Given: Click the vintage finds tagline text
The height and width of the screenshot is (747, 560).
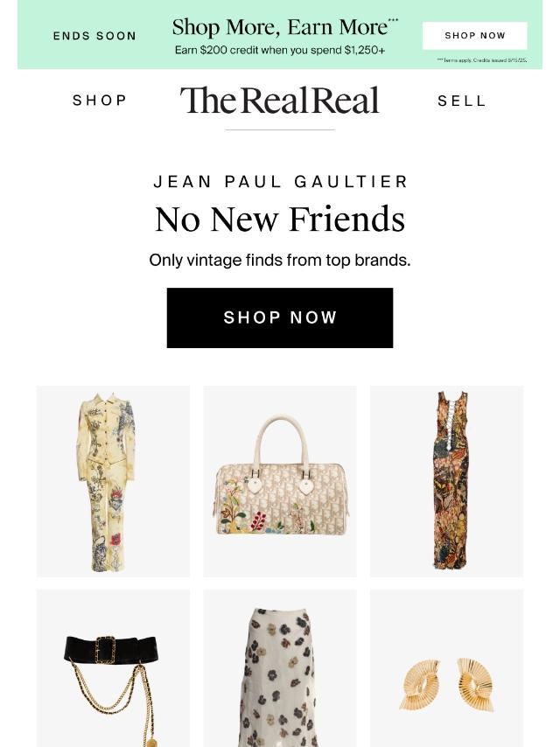Looking at the screenshot, I should 280,261.
